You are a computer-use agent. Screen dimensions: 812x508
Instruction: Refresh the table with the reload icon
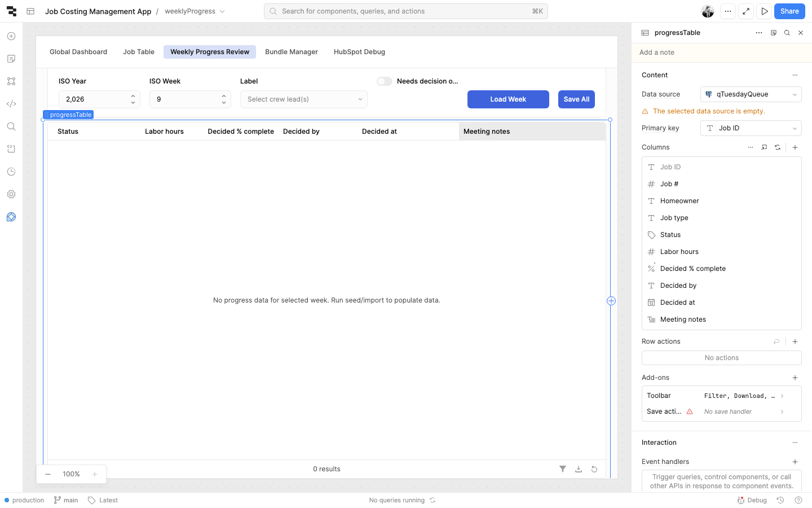[x=594, y=469]
